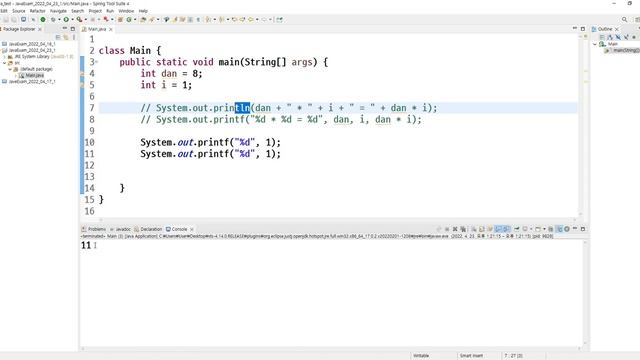Toggle Scroll Lock in Console toolbar
Screen dimensions: 640x360
tap(481, 229)
